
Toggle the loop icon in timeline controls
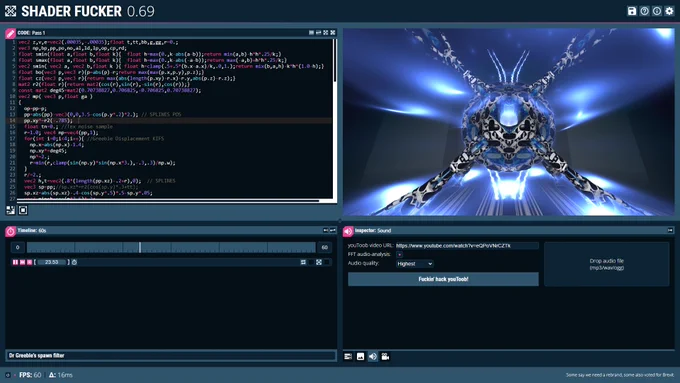(303, 262)
